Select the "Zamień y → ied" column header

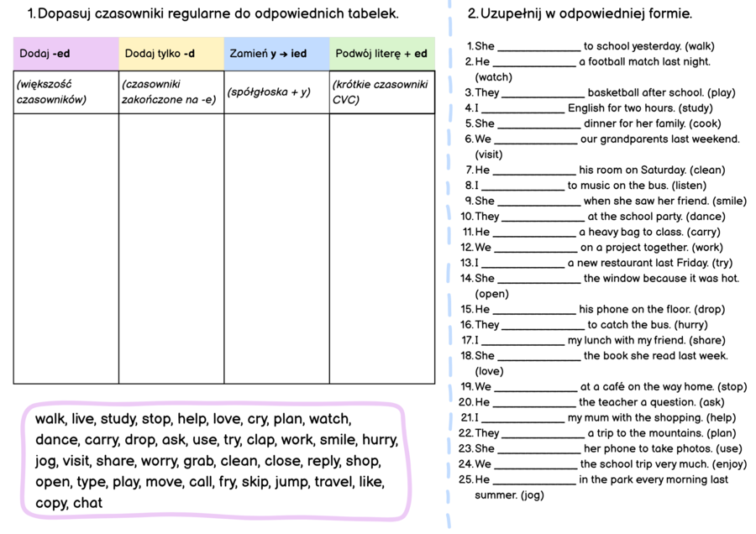276,54
